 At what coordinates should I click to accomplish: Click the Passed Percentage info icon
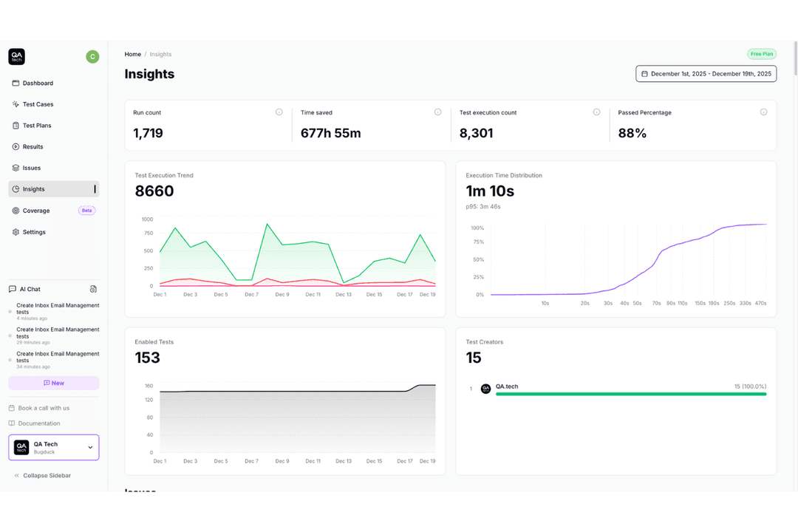[x=763, y=112]
